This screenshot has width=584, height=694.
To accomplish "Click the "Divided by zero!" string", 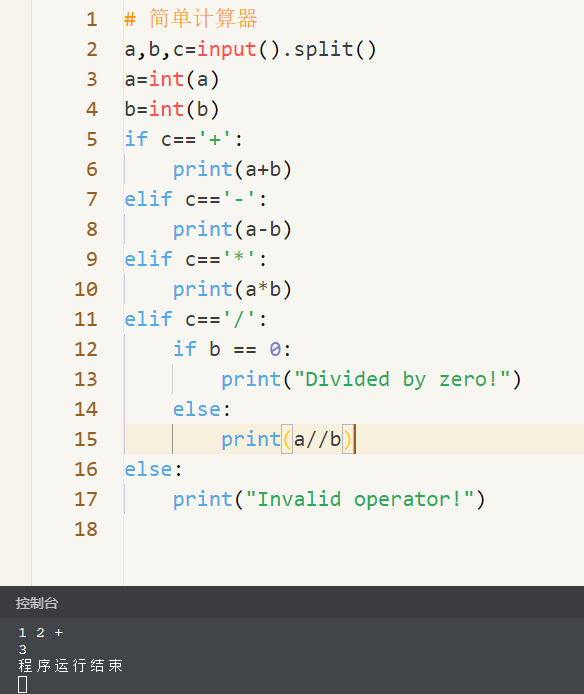I will pos(402,379).
